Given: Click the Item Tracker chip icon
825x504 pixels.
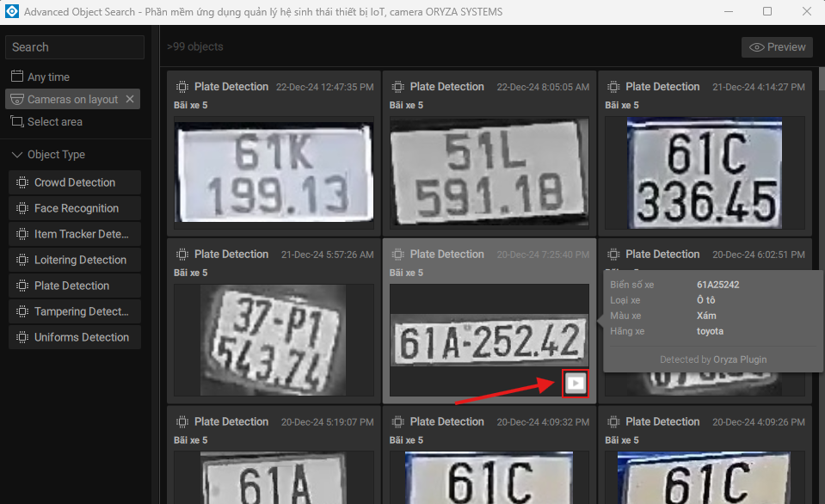Looking at the screenshot, I should (x=22, y=234).
